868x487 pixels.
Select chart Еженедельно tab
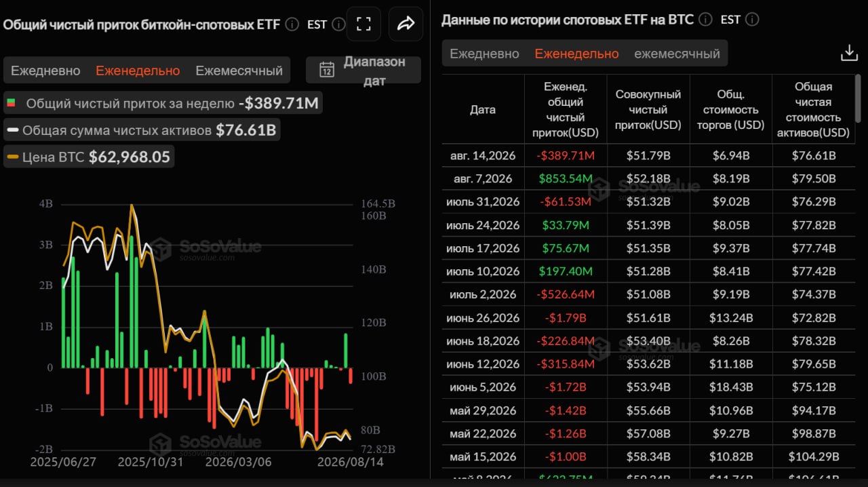click(x=138, y=71)
